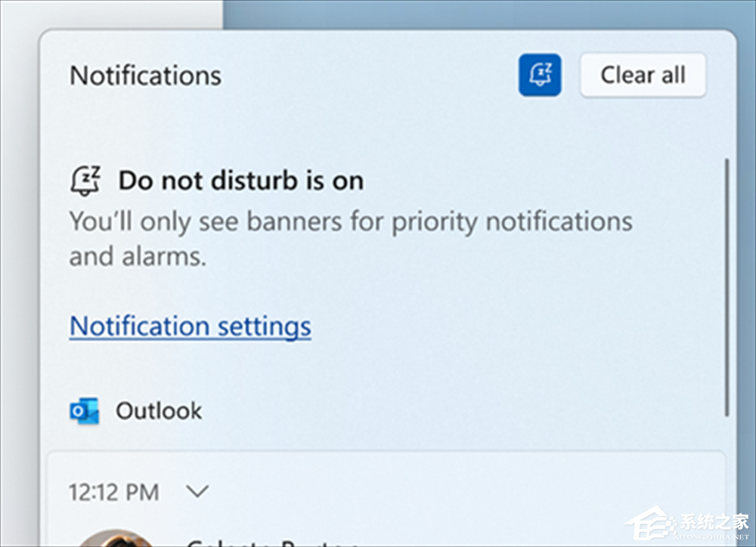
Task: Expand the 12:12 PM notification chevron
Action: (197, 492)
